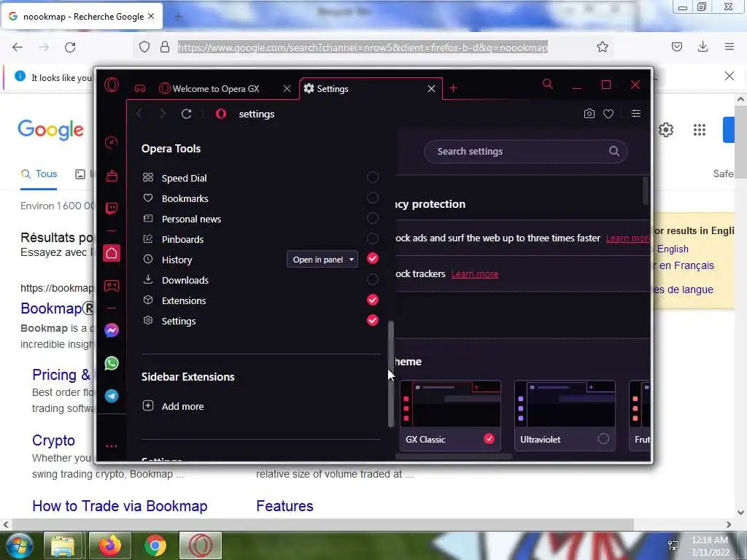Go back in Firefox
This screenshot has width=747, height=560.
18,47
